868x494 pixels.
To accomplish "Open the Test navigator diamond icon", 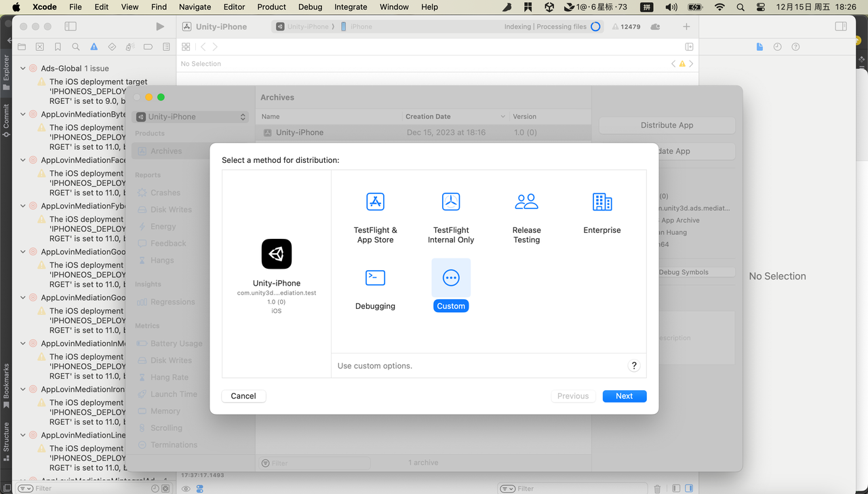I will point(112,47).
